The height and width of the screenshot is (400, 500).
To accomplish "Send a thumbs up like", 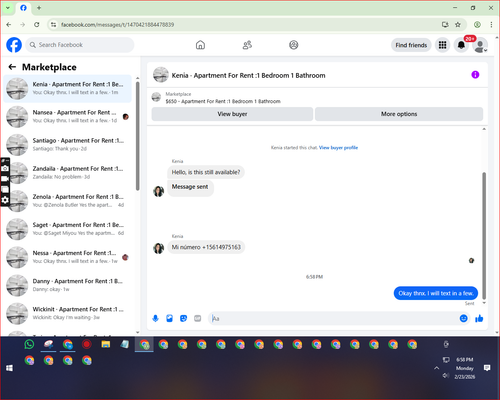I will 479,318.
